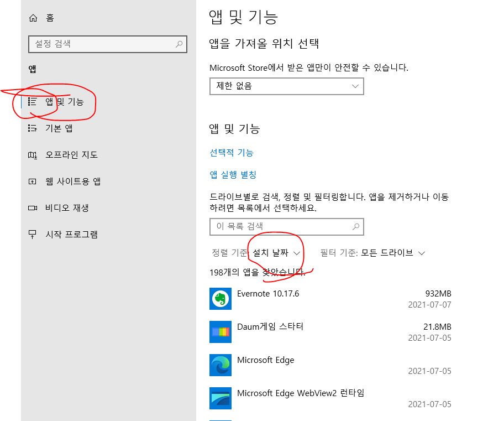Select the Evernote 10.17.6 entry
The width and height of the screenshot is (504, 421).
click(x=330, y=299)
